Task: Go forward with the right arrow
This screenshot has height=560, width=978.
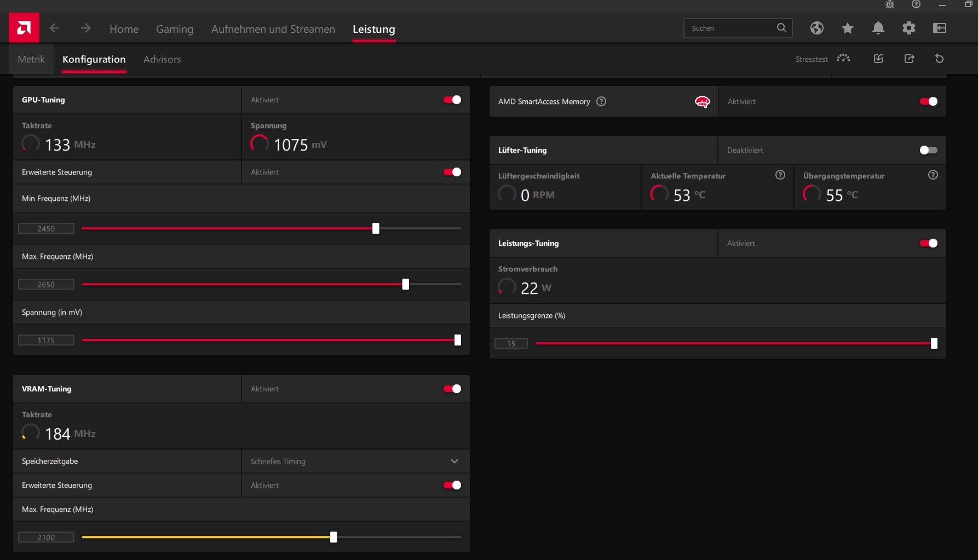Action: (x=85, y=28)
